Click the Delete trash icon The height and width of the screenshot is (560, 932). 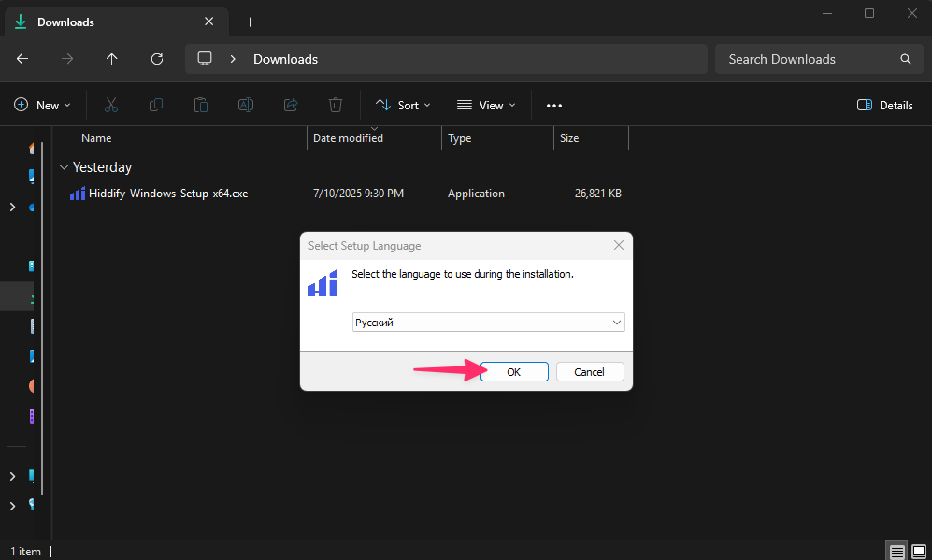336,106
